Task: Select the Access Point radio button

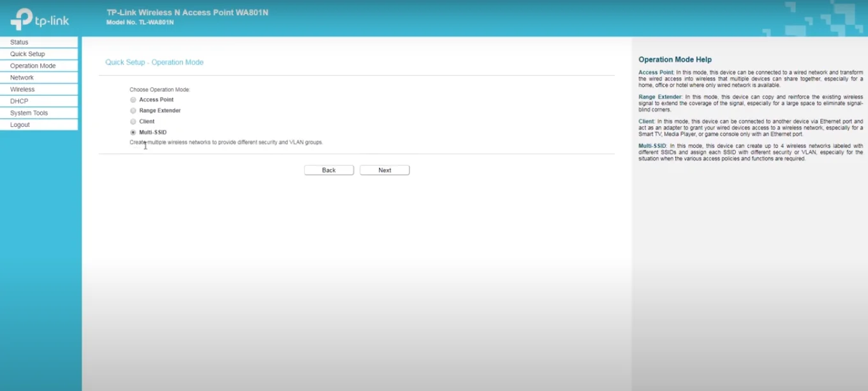Action: [133, 100]
